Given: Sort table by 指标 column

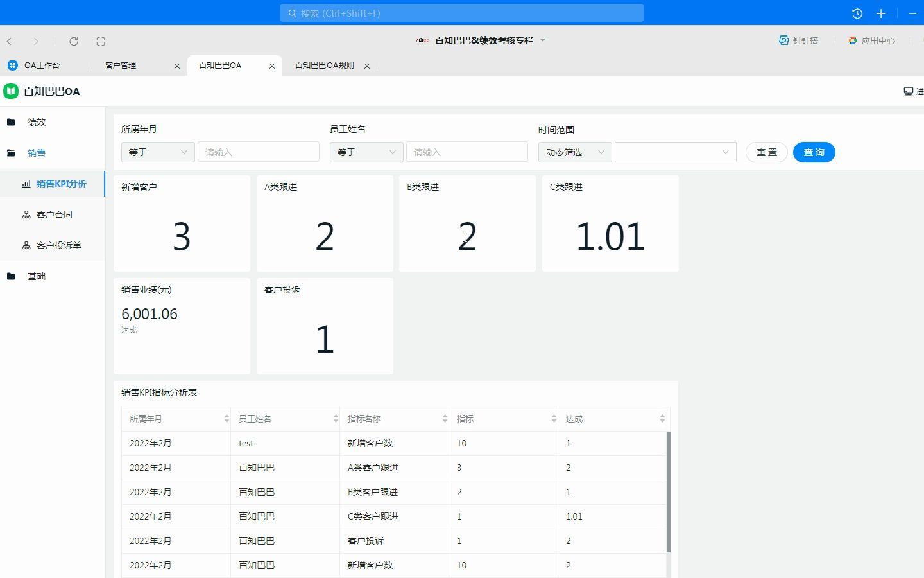Looking at the screenshot, I should click(x=554, y=419).
